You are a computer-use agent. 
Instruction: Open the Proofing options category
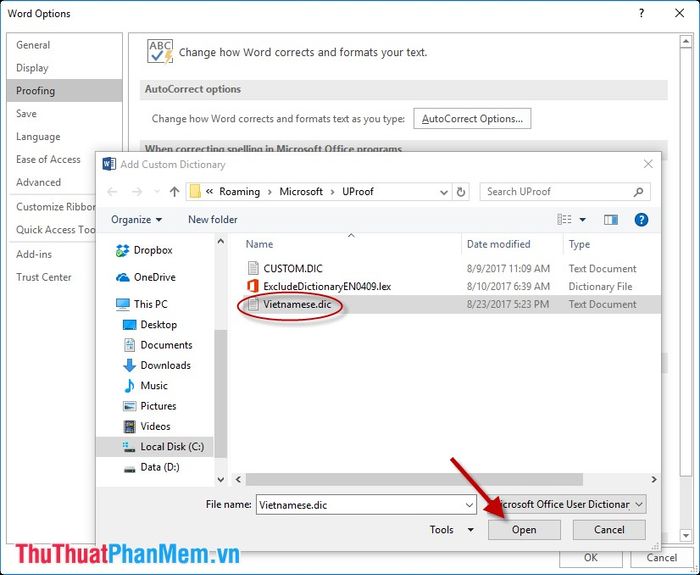click(x=64, y=91)
